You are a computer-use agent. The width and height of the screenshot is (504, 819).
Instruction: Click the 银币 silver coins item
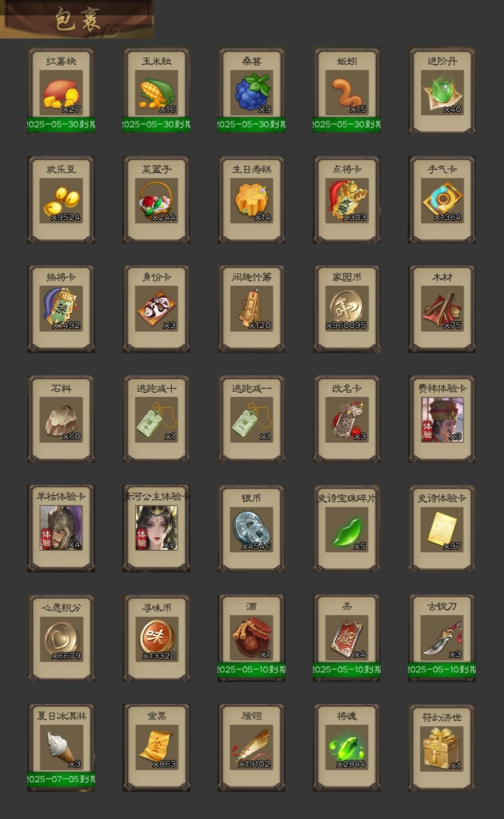[x=251, y=528]
